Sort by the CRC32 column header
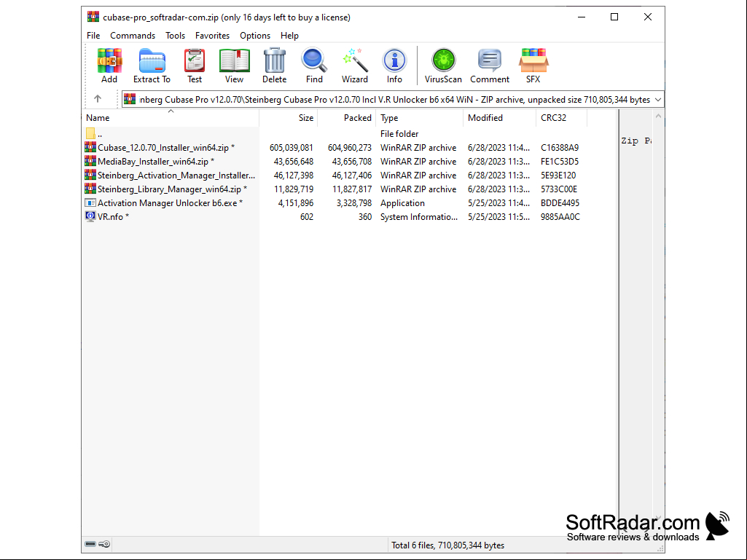 pos(561,118)
